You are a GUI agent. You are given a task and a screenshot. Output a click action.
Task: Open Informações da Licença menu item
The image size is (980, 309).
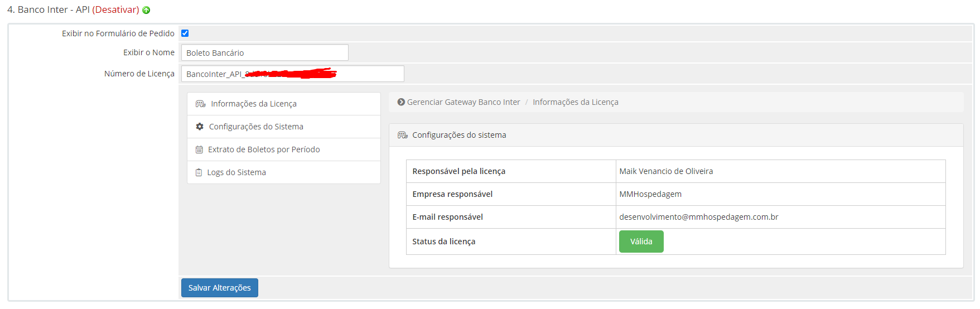coord(284,104)
